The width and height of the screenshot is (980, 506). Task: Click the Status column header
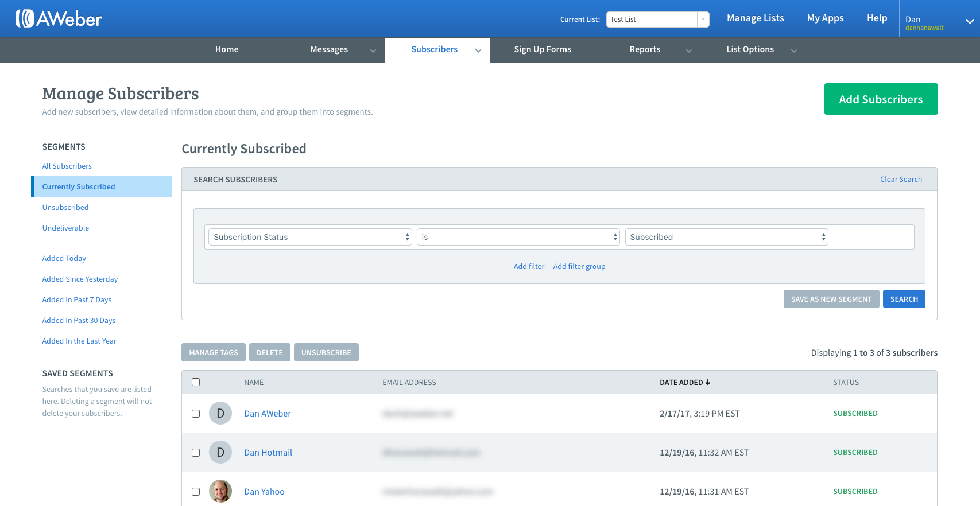[x=846, y=383]
